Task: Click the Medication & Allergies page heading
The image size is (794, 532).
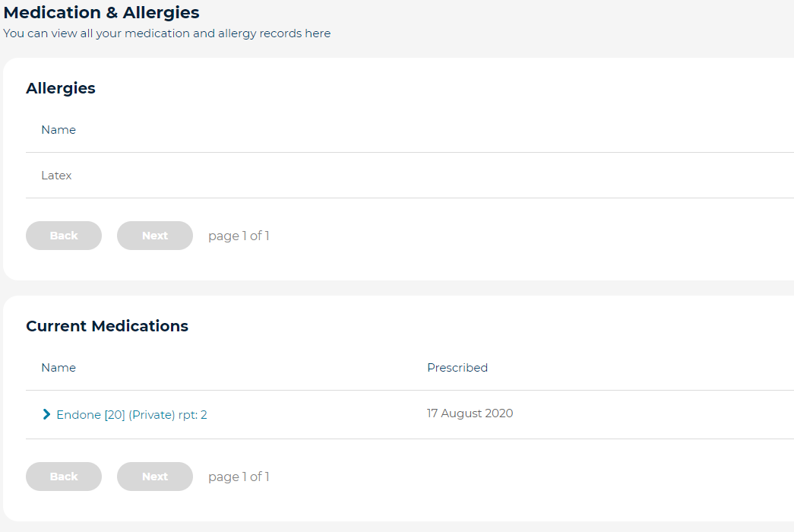Action: 101,12
